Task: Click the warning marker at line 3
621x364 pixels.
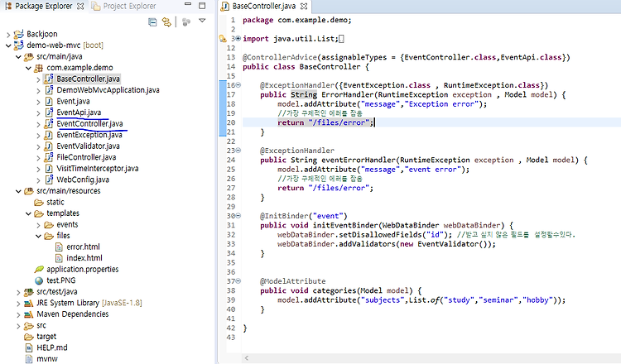Action: click(223, 38)
